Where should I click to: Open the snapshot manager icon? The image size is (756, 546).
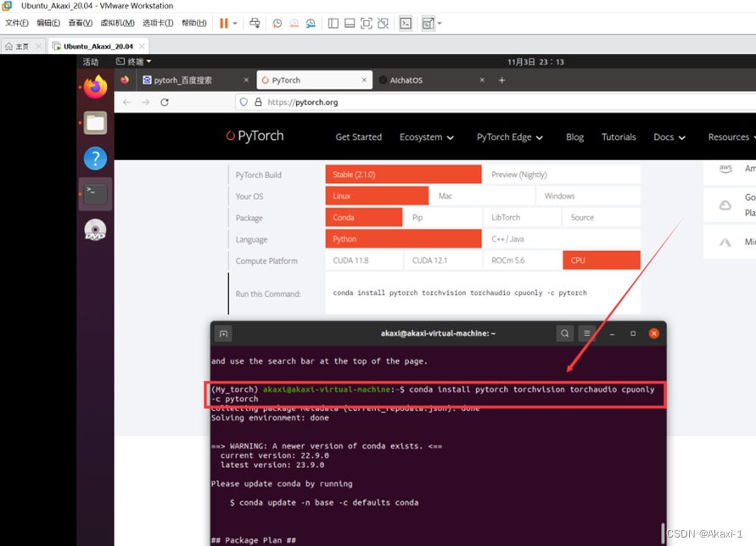(311, 23)
